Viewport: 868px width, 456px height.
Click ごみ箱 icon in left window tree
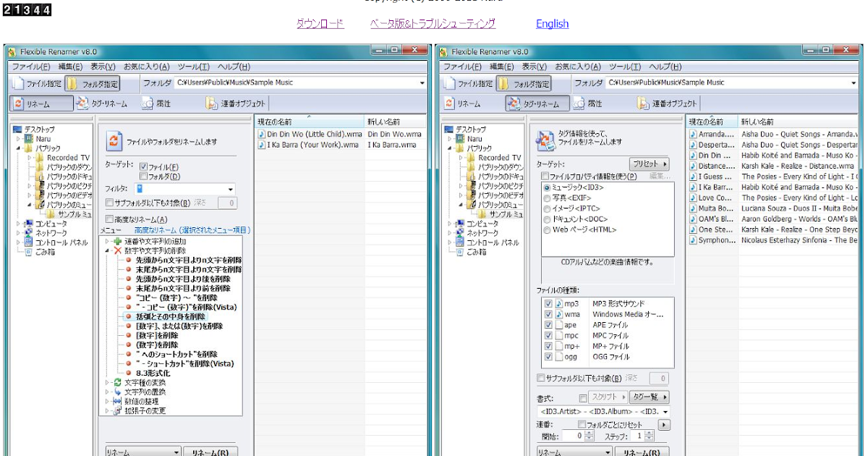28,252
